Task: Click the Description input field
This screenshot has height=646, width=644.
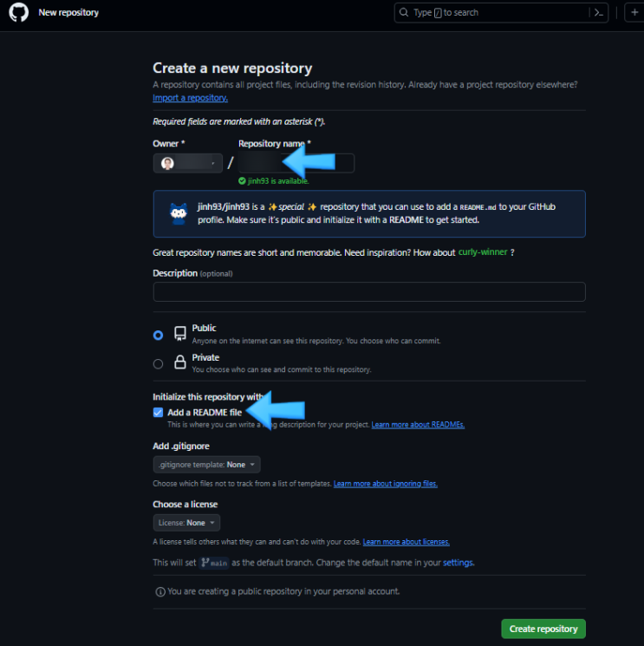Action: click(x=369, y=291)
